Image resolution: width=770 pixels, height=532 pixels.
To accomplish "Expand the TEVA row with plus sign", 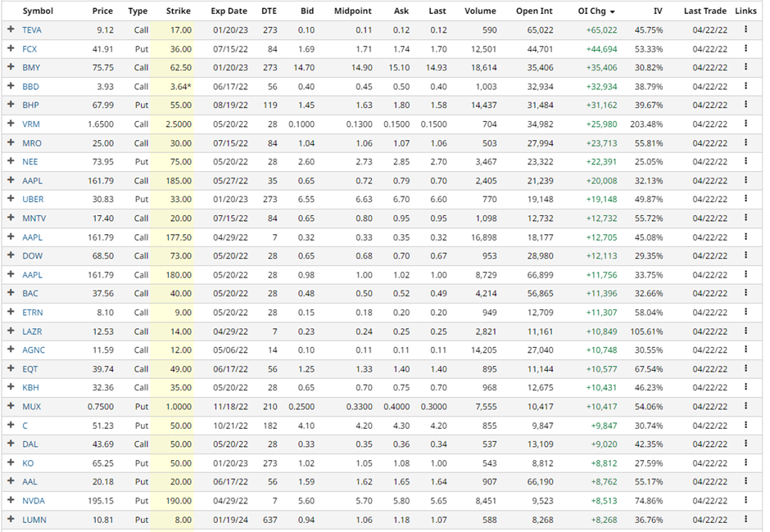I will tap(11, 29).
